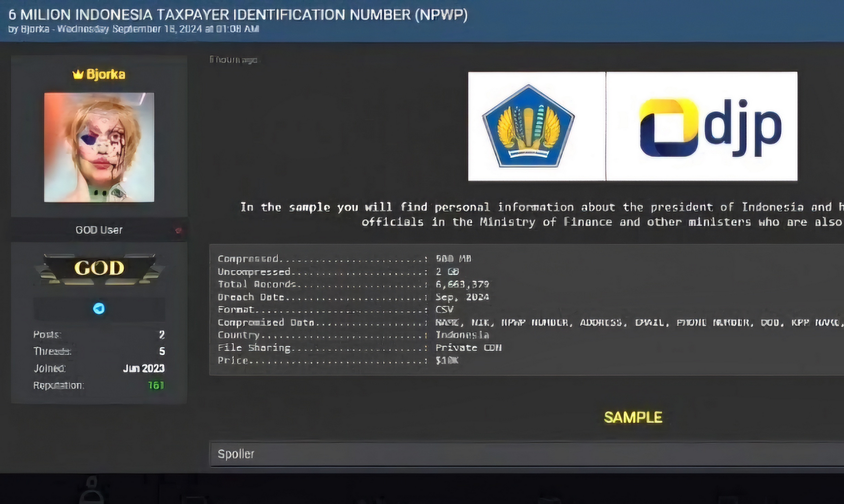Click the crown icon beside Bjorka
Screen dimensions: 844x504
(x=78, y=75)
